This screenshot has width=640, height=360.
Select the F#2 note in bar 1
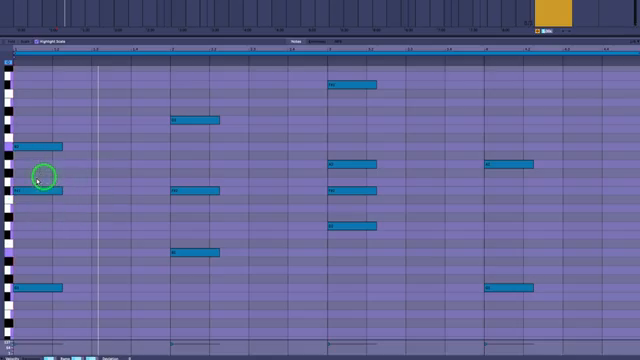[38, 191]
